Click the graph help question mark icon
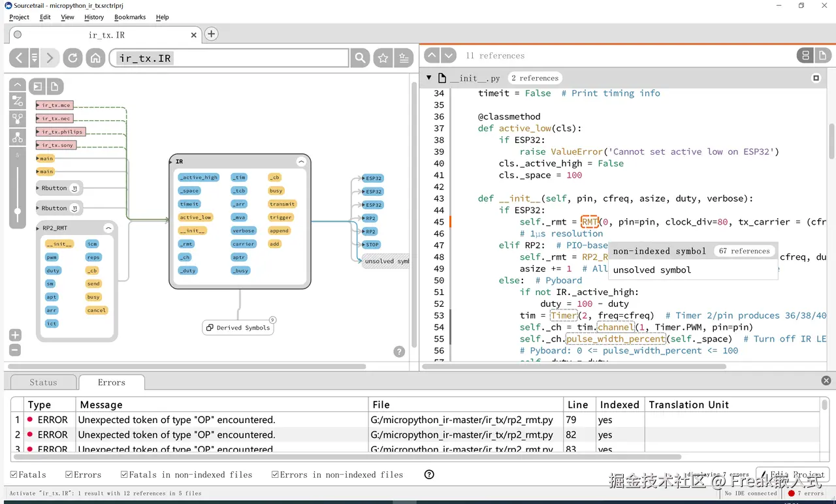 tap(399, 351)
